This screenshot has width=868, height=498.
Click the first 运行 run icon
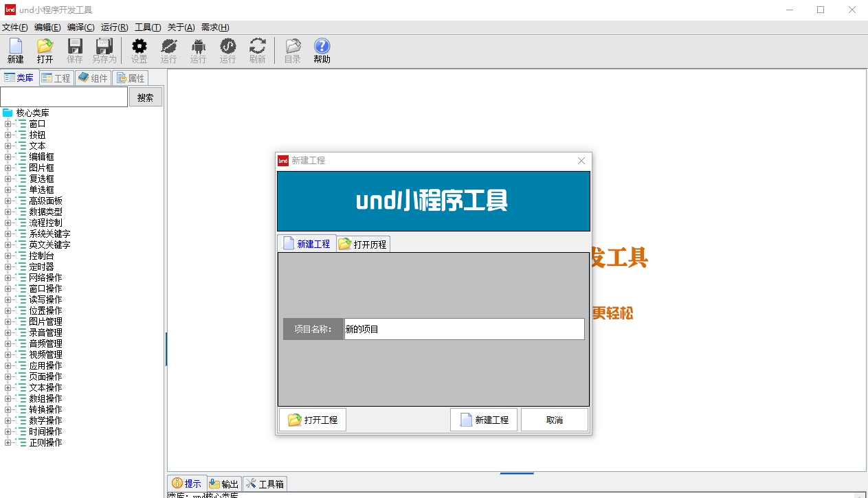pyautogui.click(x=168, y=50)
